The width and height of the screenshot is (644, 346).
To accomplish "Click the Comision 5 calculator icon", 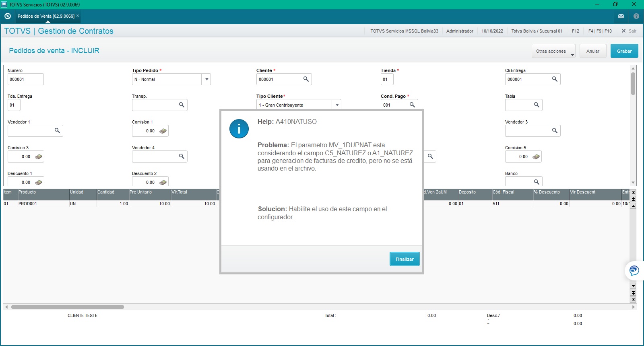I will [536, 157].
